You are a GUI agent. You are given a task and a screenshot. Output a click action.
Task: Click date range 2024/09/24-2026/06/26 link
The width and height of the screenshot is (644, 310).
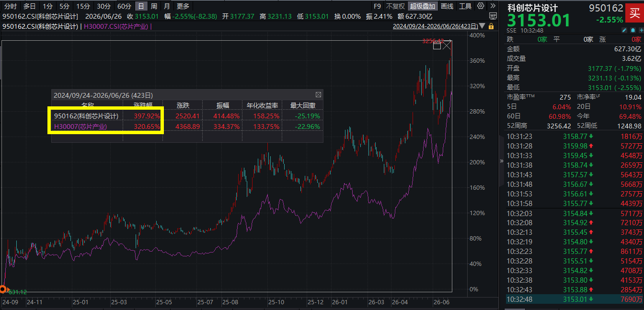click(x=436, y=26)
